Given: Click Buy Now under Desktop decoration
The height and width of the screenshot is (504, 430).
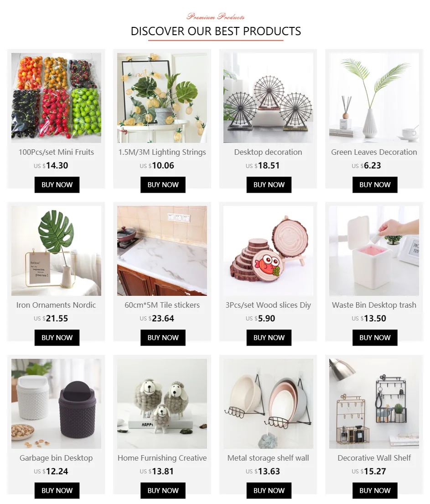Looking at the screenshot, I should click(269, 185).
